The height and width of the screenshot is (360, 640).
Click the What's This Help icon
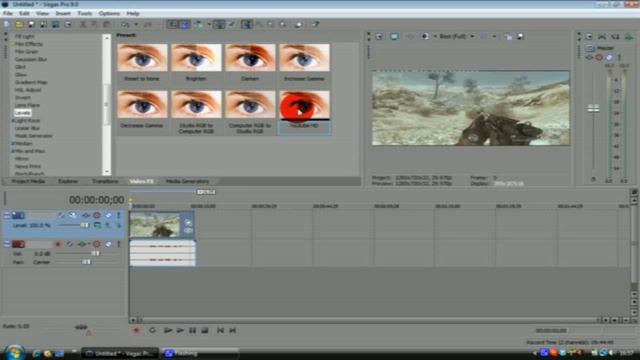click(x=316, y=24)
